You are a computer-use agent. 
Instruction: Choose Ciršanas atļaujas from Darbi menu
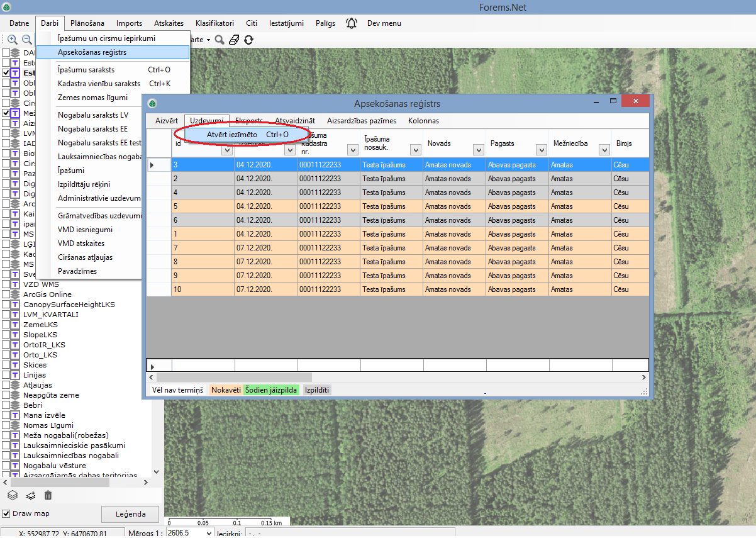[x=85, y=257]
